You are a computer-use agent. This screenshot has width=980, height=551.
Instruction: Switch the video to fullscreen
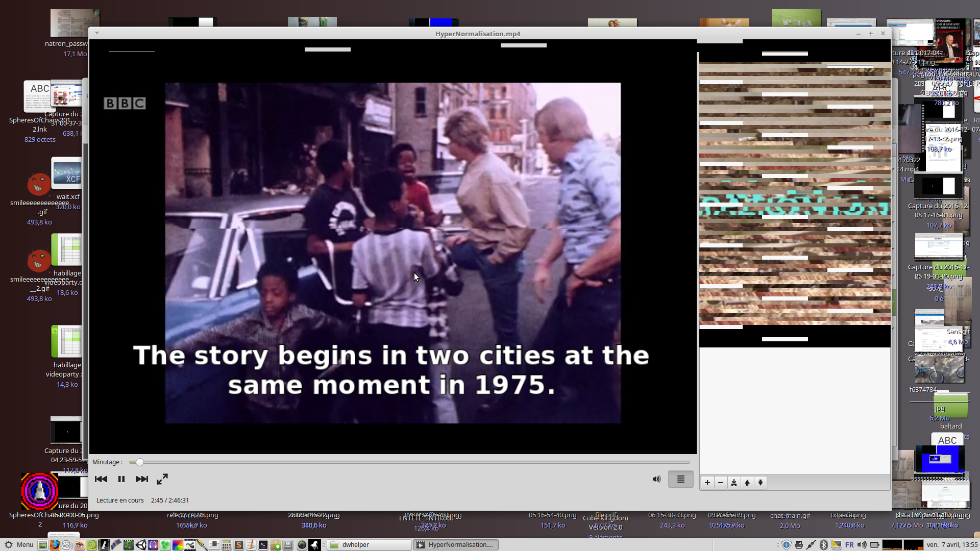[162, 479]
